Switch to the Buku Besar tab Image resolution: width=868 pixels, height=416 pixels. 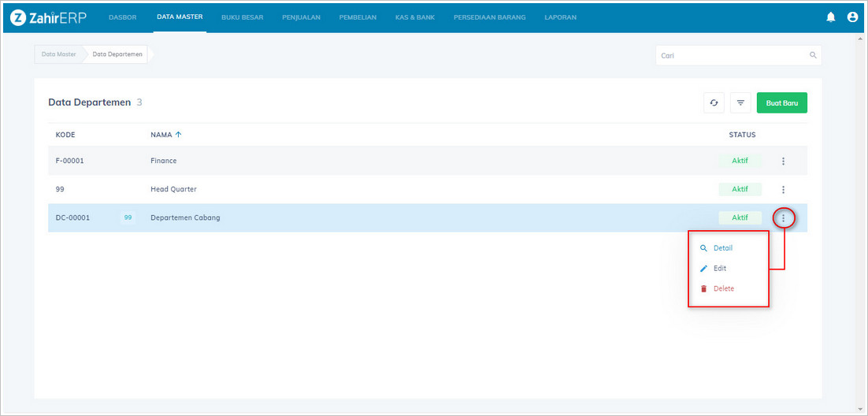(243, 17)
